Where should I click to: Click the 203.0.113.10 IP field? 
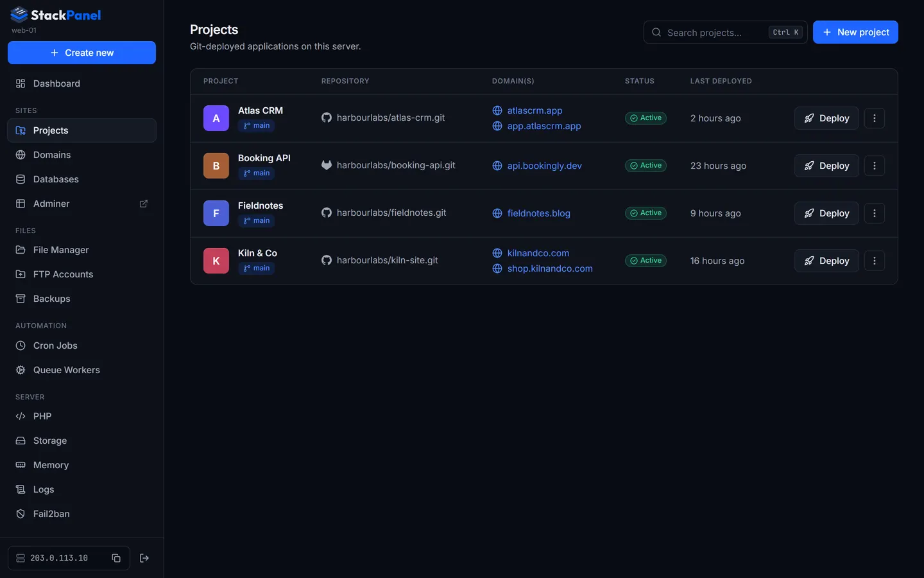[x=69, y=558]
